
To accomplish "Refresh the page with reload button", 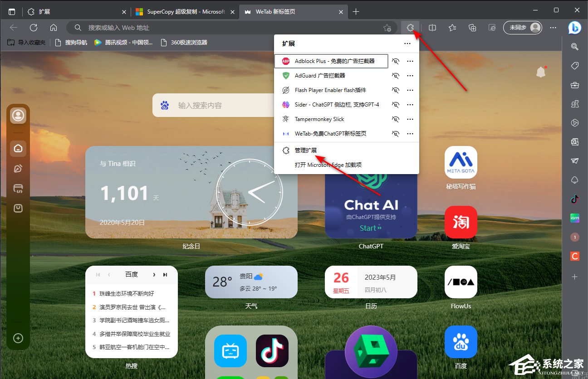I will tap(34, 28).
